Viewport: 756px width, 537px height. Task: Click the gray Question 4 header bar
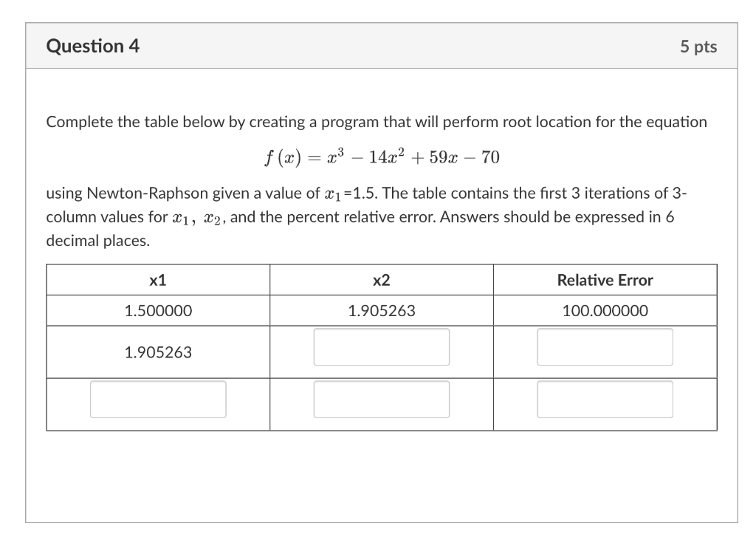(x=378, y=46)
